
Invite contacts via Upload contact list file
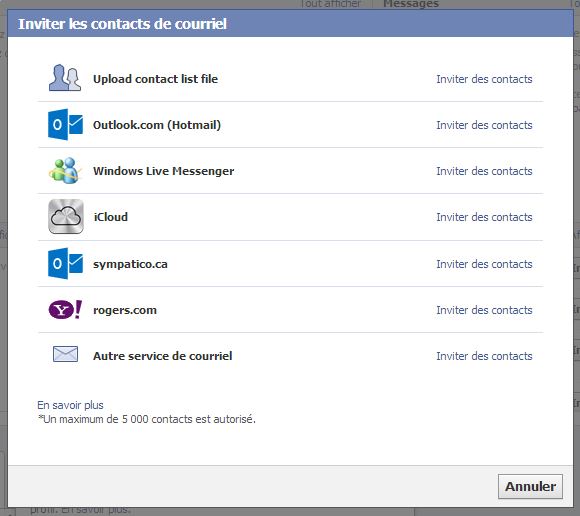pos(484,79)
